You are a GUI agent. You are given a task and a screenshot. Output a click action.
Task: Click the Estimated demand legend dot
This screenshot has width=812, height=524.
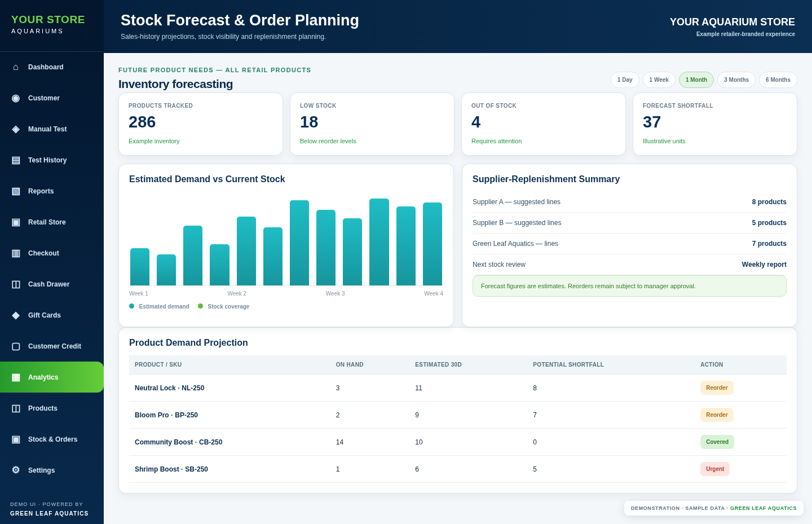click(132, 306)
